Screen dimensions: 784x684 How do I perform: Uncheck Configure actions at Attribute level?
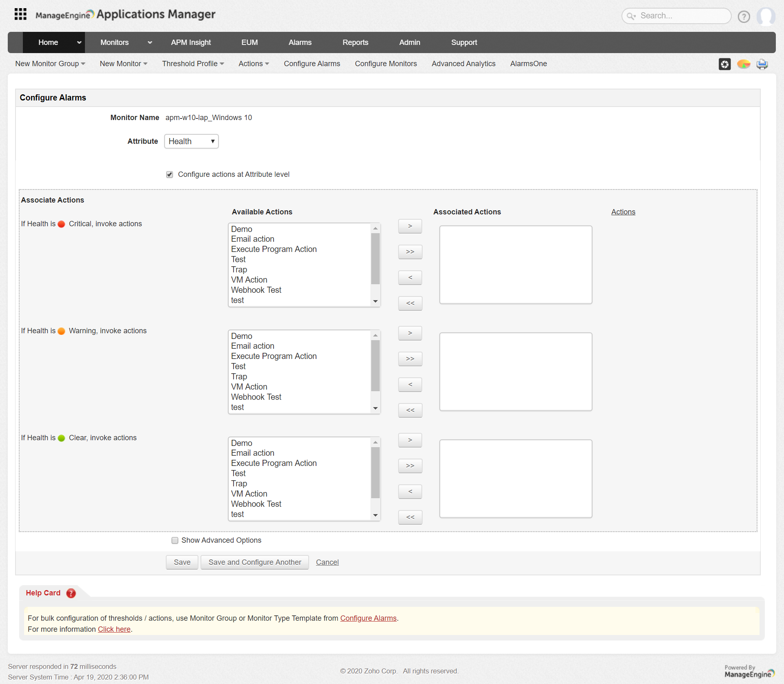click(x=169, y=175)
